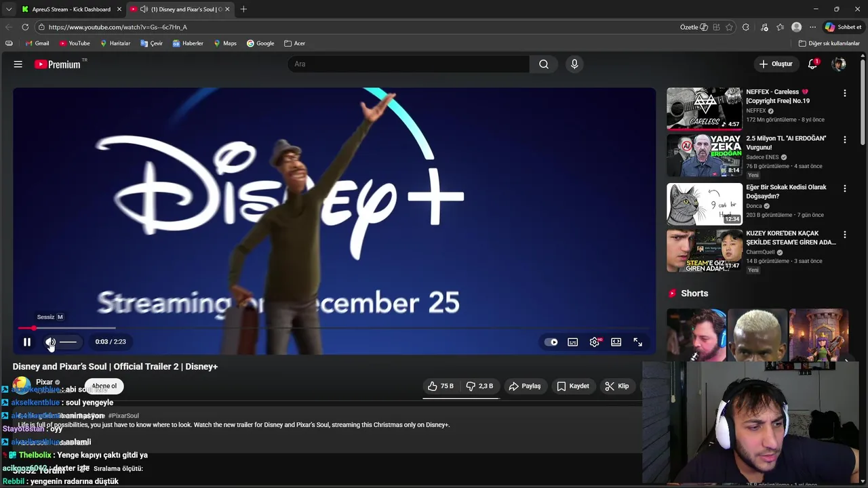Open options for NEFFEX Careless video
The width and height of the screenshot is (868, 488).
click(844, 93)
